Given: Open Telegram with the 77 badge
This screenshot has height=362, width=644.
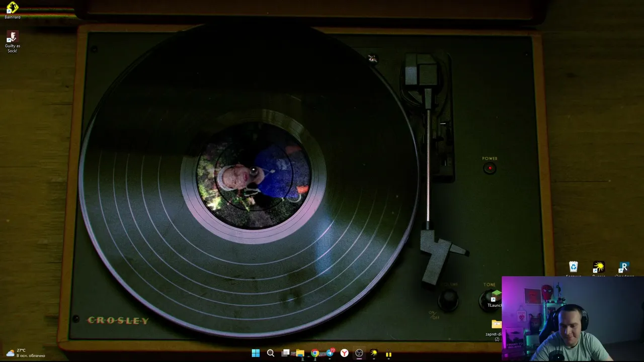Looking at the screenshot, I should (x=330, y=353).
